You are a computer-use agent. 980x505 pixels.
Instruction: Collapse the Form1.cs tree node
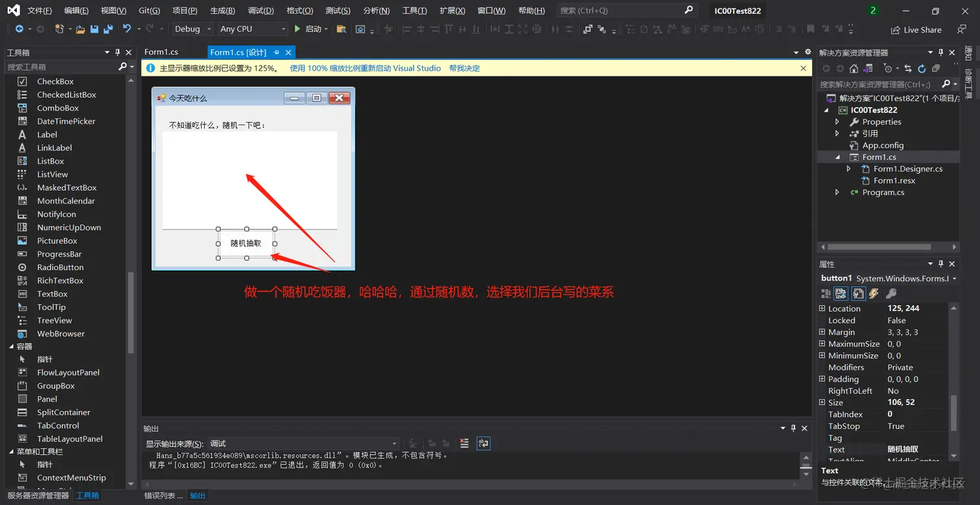pos(837,157)
